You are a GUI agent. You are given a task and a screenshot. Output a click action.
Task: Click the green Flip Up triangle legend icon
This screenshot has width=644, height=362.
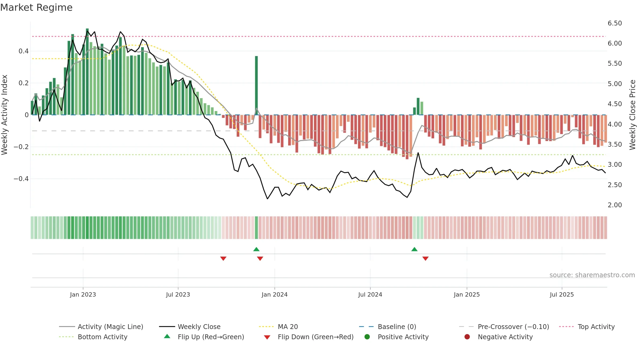167,336
